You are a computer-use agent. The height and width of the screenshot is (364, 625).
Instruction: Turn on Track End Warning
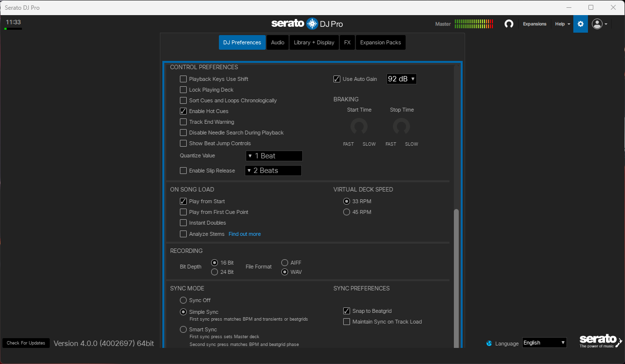(x=183, y=122)
